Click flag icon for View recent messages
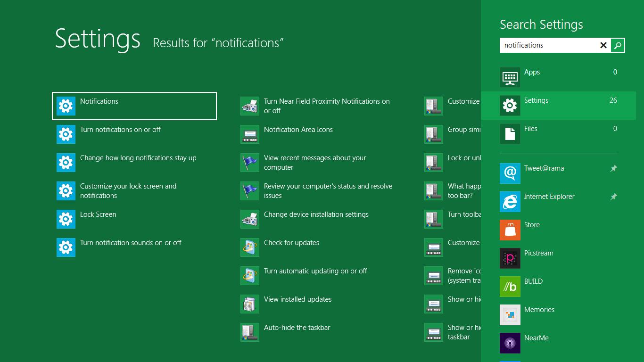Image resolution: width=644 pixels, height=362 pixels. (x=250, y=163)
